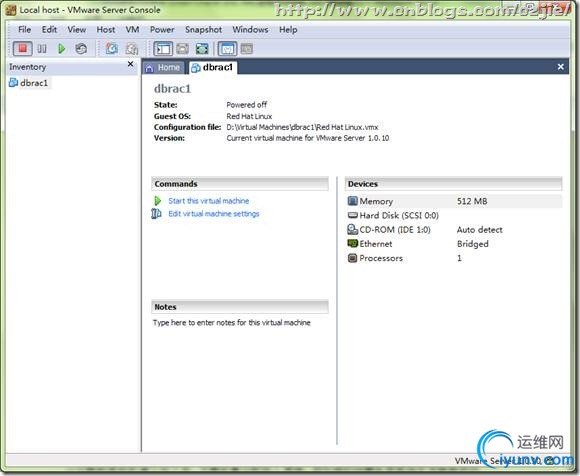Click the Commands section header
The height and width of the screenshot is (476, 580).
[x=240, y=184]
